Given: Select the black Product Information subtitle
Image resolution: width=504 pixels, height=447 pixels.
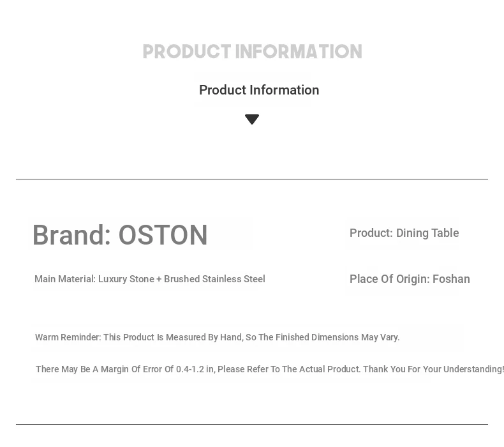Looking at the screenshot, I should coord(259,90).
